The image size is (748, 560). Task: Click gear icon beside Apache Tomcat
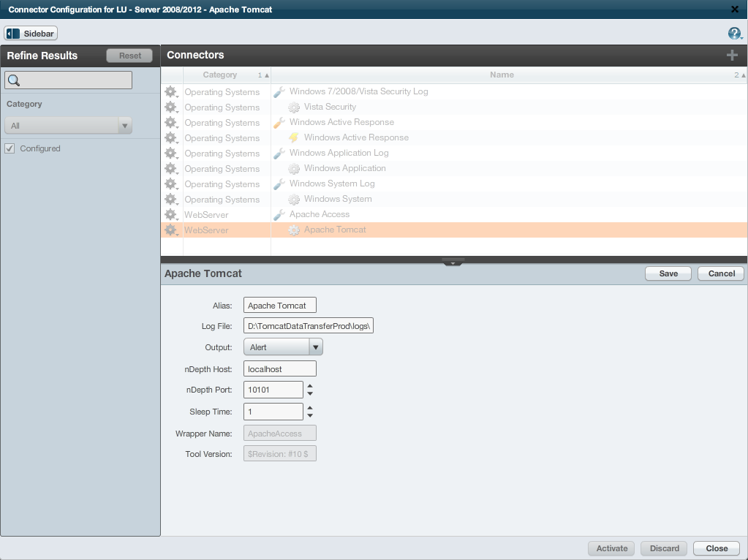(294, 230)
